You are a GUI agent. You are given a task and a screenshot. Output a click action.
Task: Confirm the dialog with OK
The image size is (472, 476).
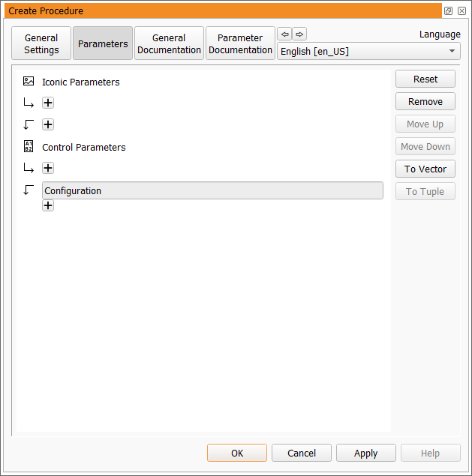(x=237, y=453)
